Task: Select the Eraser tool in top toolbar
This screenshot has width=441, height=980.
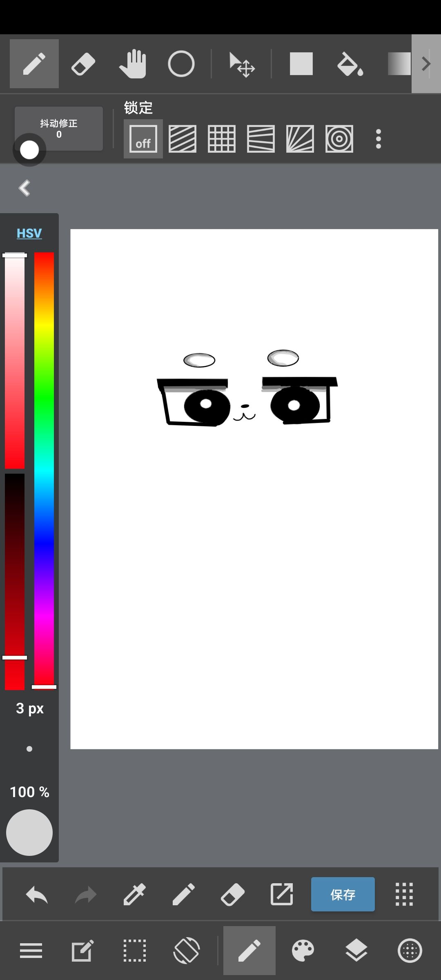Action: [83, 64]
